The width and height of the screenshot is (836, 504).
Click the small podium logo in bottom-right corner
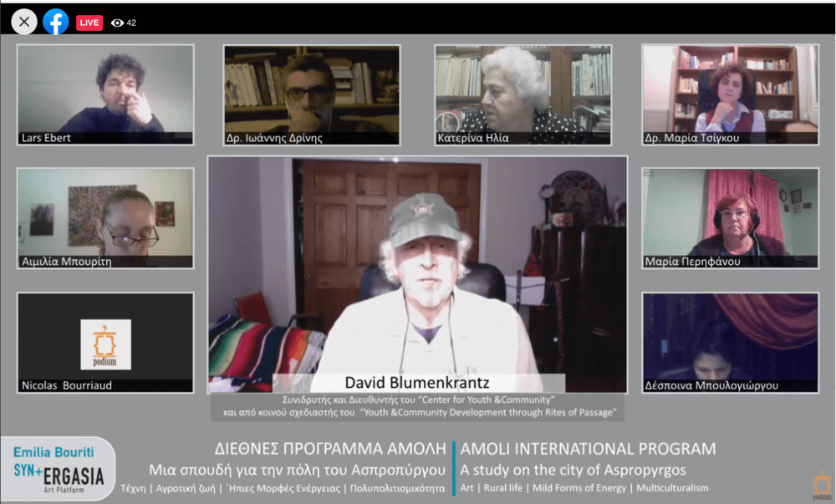pyautogui.click(x=821, y=485)
